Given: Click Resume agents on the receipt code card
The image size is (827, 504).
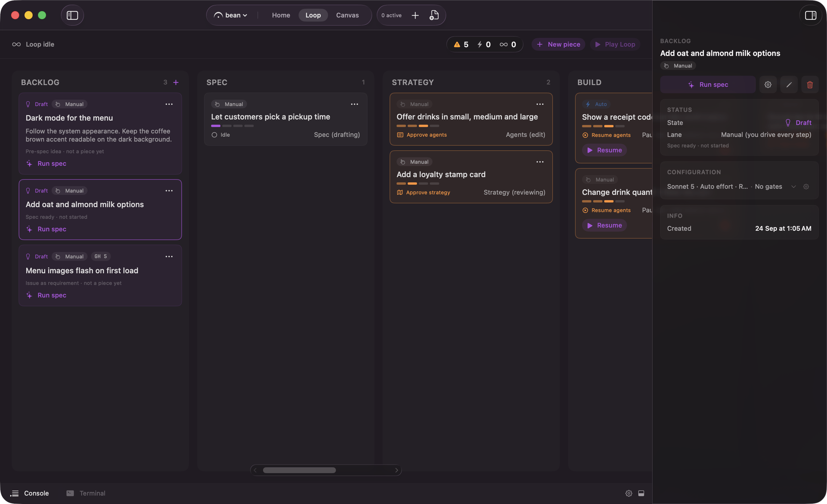Looking at the screenshot, I should coord(606,135).
